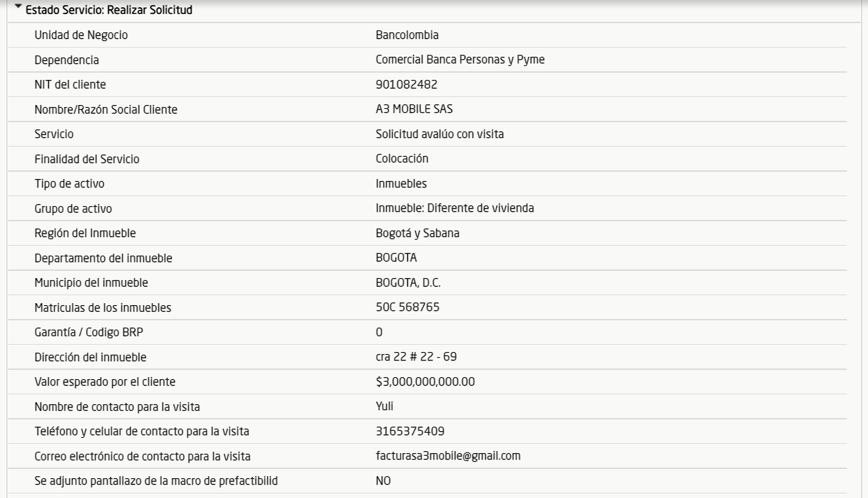Click the 'BOGOTA, D.C.' municipality value
The image size is (868, 498).
pyautogui.click(x=408, y=283)
